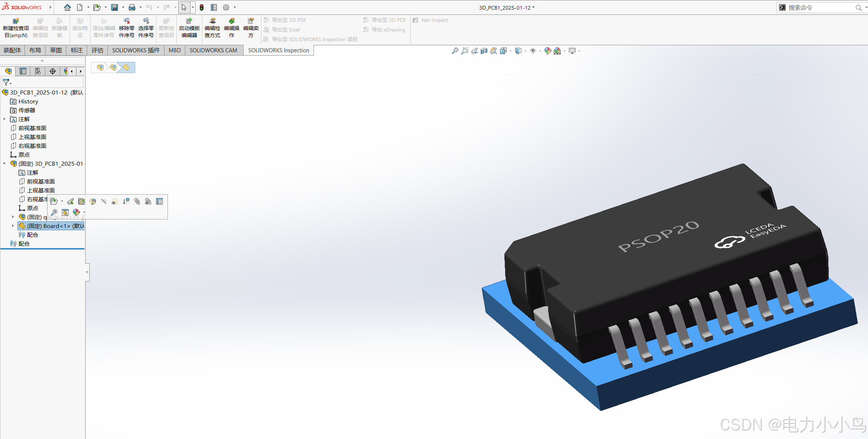The height and width of the screenshot is (439, 868).
Task: Click Component Properties list icon in context toolbar
Action: click(159, 201)
